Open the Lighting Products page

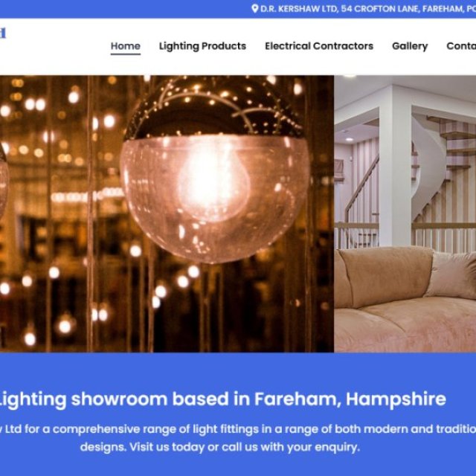click(x=202, y=46)
